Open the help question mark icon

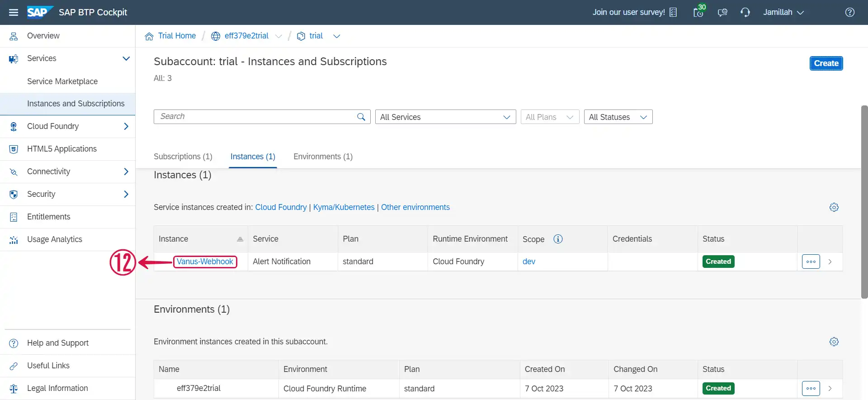click(850, 12)
